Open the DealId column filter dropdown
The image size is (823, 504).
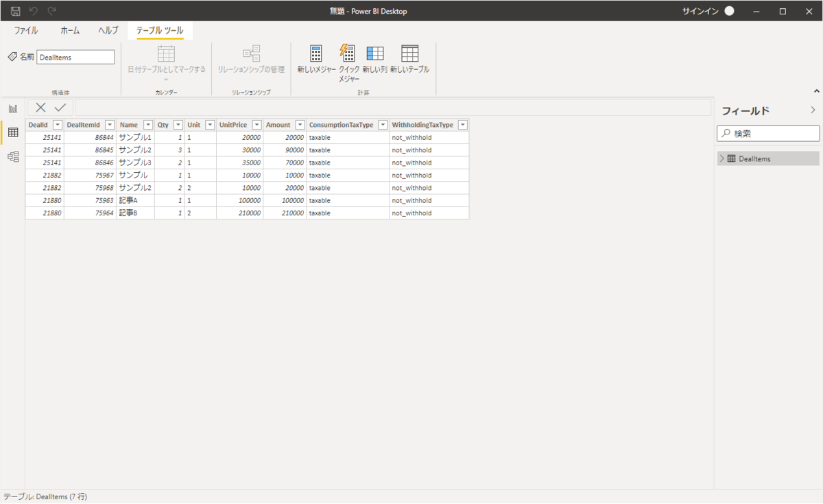point(58,125)
